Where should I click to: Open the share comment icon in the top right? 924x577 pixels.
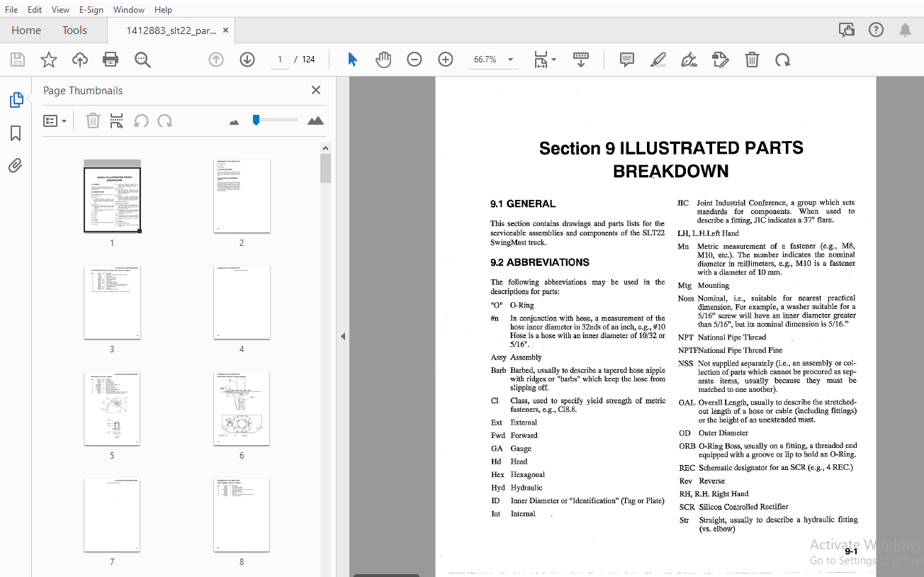click(x=846, y=30)
